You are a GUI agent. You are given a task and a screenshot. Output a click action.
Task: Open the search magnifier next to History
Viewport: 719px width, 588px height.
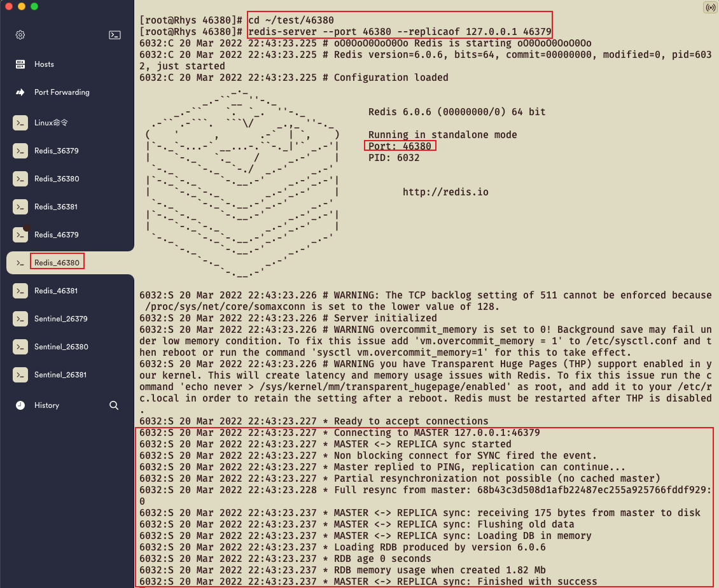(114, 405)
